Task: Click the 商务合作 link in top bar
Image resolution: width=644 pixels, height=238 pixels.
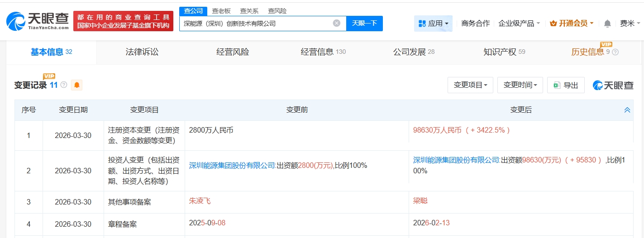Action: tap(475, 24)
